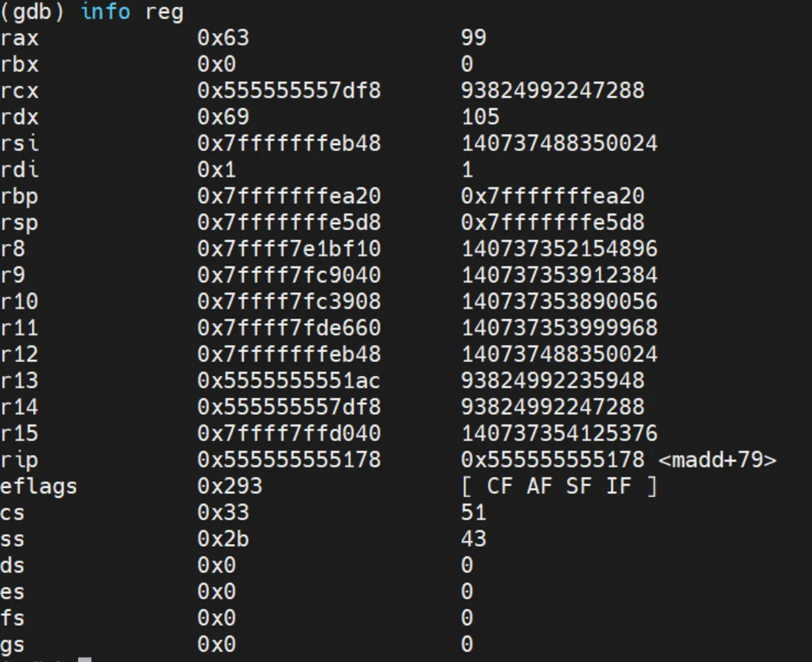Click the eflags hex value 0x293

pyautogui.click(x=229, y=487)
